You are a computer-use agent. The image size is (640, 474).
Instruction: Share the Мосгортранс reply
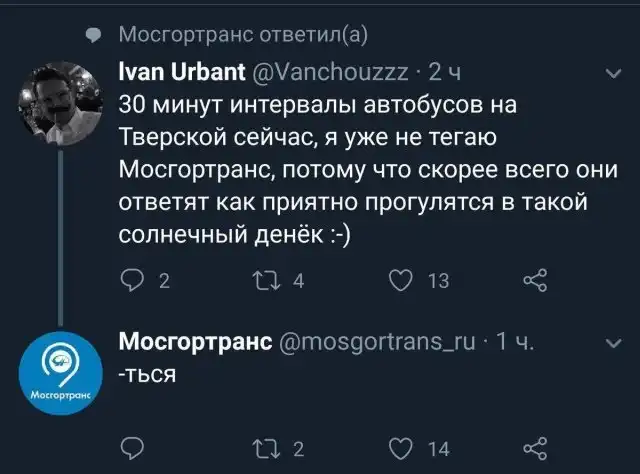coord(536,448)
